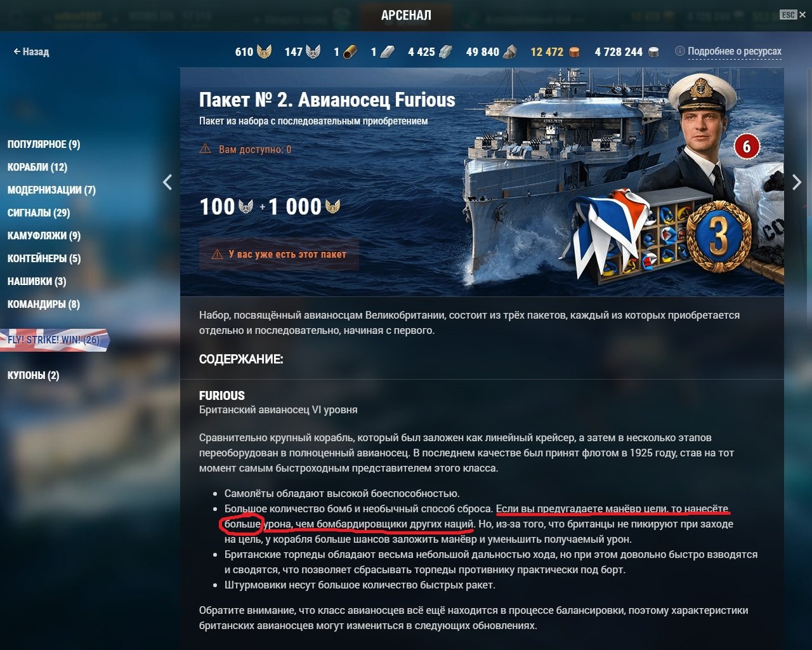Click the doubloons coin icon
Screen dimensions: 812x650
tap(574, 52)
